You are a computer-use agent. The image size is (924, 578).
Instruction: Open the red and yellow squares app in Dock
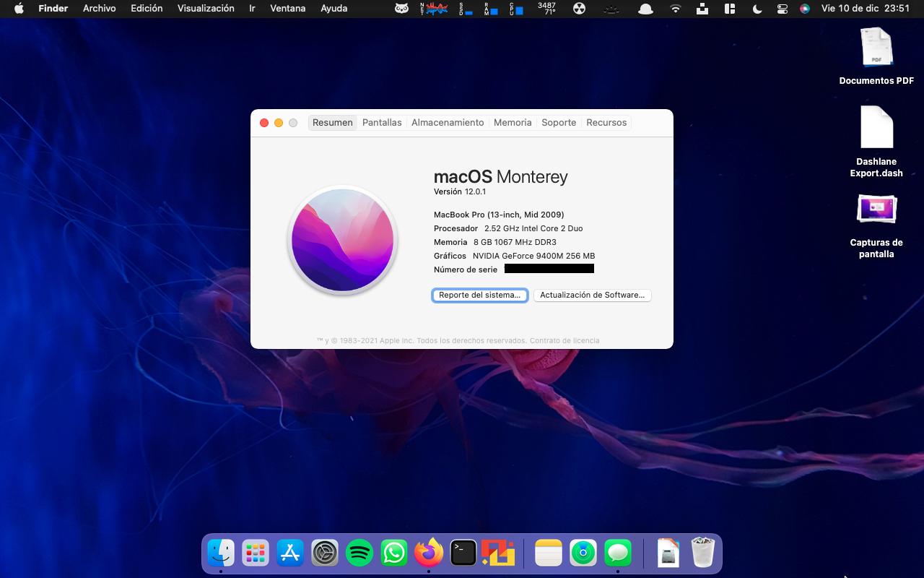coord(498,553)
